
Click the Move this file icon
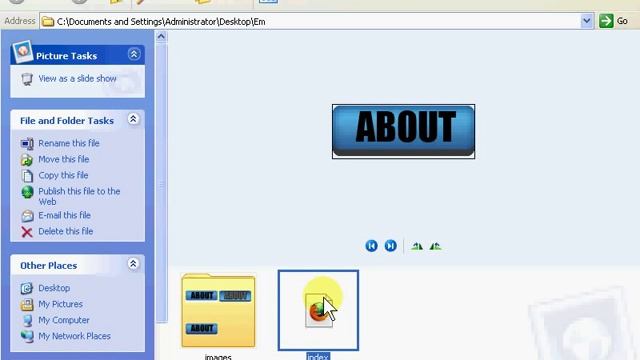point(27,160)
